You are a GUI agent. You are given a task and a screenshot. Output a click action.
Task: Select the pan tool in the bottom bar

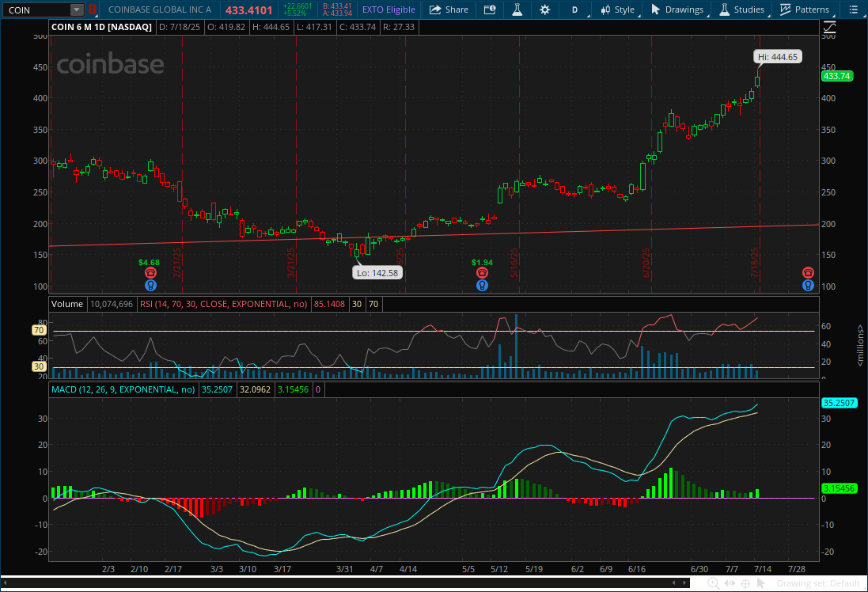(730, 583)
